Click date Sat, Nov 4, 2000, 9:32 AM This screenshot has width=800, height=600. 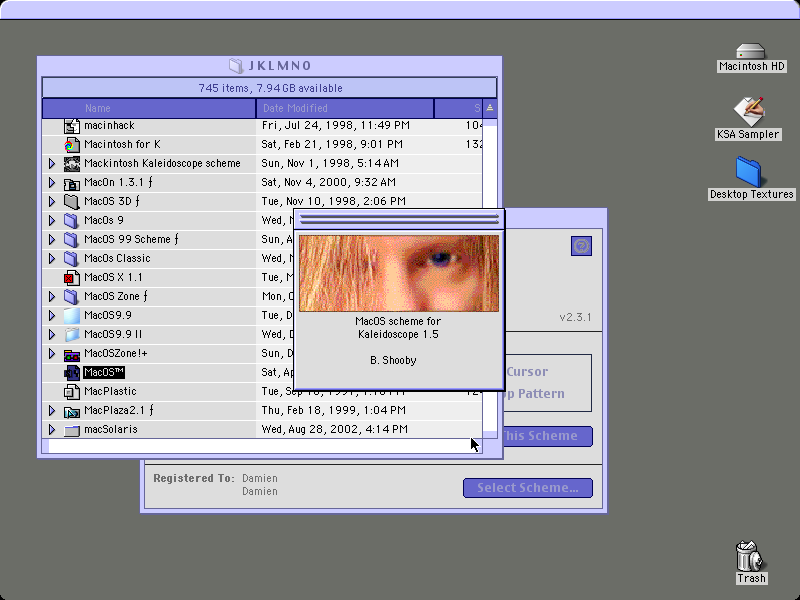point(329,182)
